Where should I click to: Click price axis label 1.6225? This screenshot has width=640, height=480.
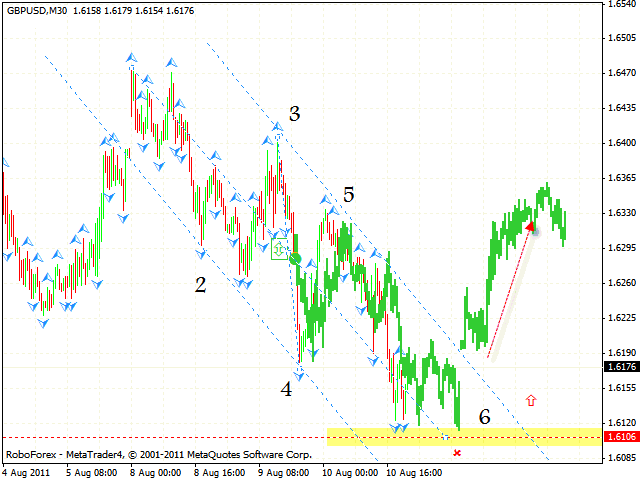(622, 318)
